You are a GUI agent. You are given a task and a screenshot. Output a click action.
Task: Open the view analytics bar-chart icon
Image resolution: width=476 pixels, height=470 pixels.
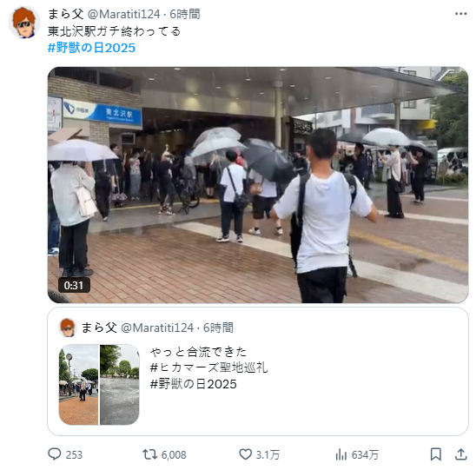pos(341,454)
